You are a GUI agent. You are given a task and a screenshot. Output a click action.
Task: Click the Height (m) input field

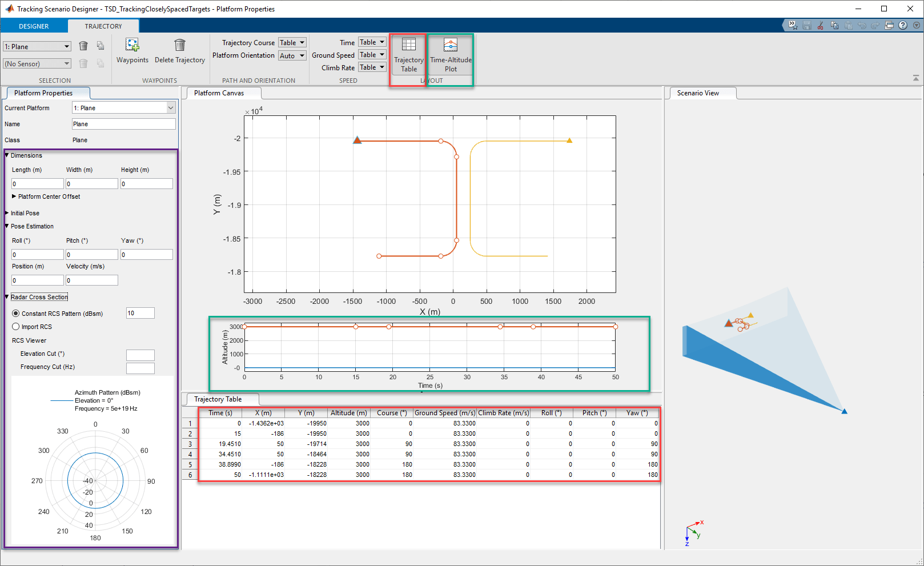pos(146,183)
